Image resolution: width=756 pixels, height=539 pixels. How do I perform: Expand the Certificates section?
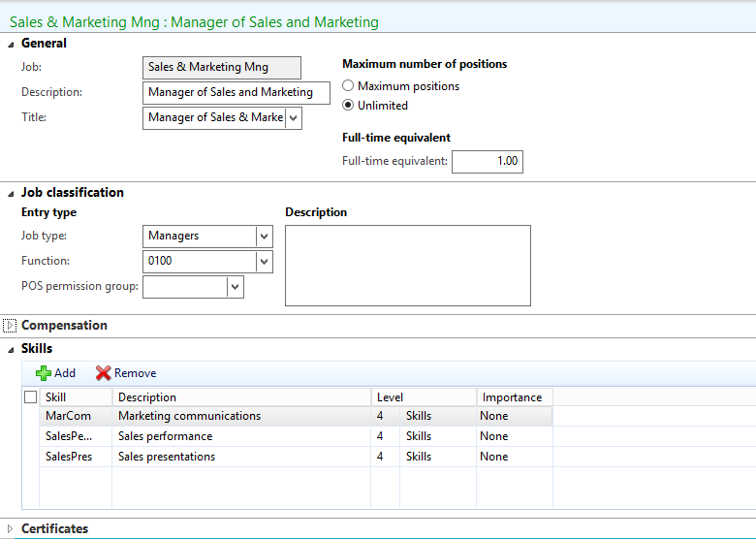coord(11,528)
